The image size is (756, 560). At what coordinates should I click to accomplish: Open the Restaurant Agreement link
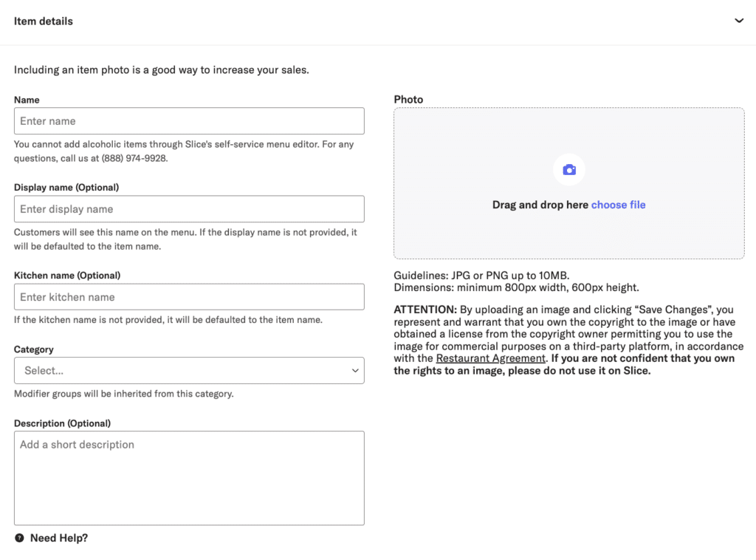[490, 358]
